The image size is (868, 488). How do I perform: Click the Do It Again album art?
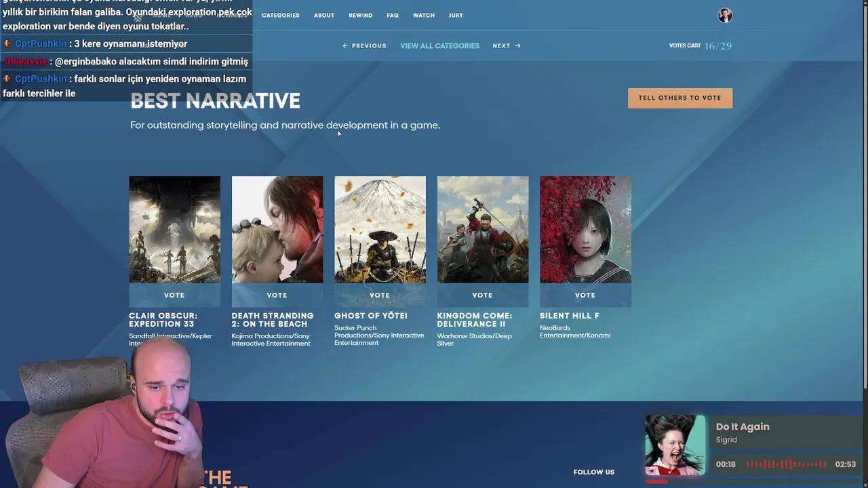tap(675, 445)
